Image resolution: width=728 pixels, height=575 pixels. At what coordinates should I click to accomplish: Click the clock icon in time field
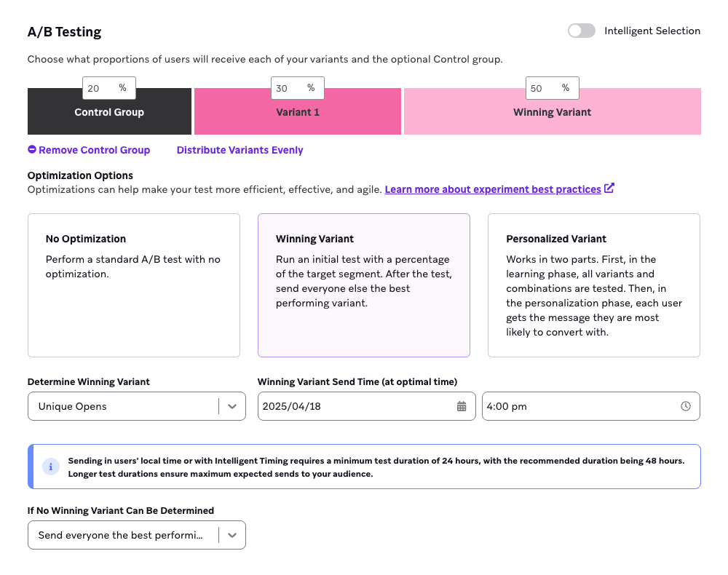tap(685, 406)
